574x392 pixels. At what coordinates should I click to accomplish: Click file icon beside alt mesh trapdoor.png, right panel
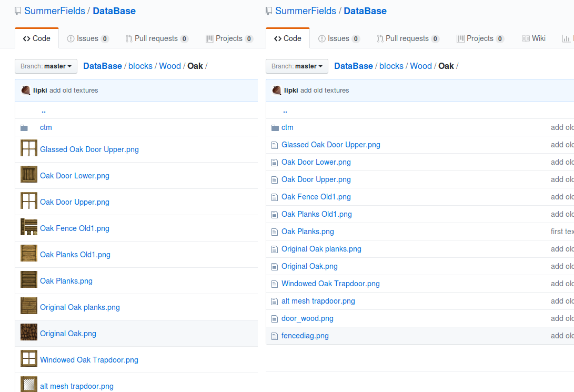point(275,301)
